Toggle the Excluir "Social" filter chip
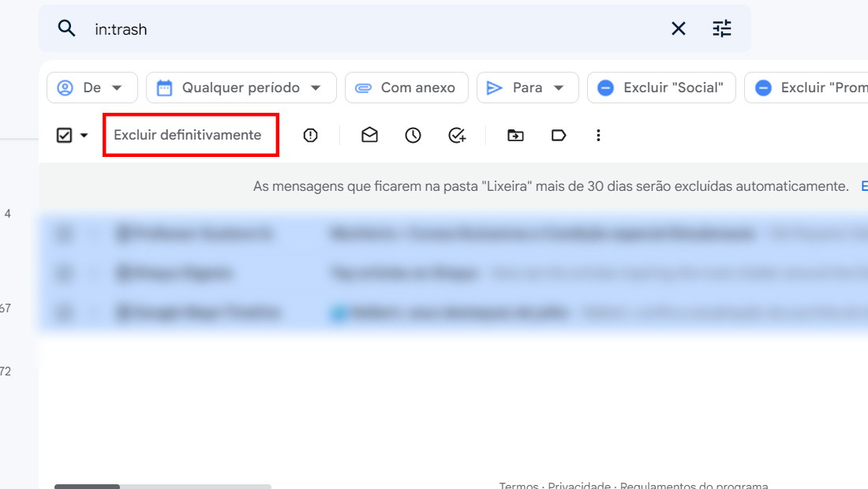The height and width of the screenshot is (489, 868). (x=661, y=88)
